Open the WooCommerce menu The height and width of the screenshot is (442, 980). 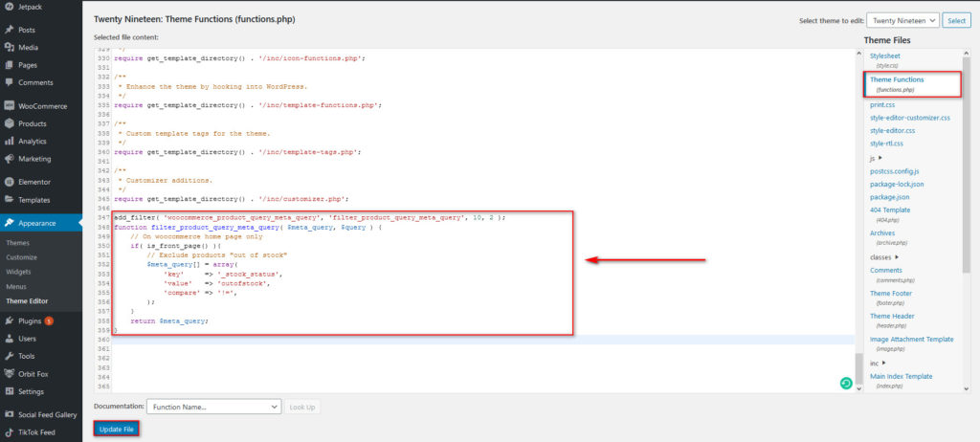(40, 106)
